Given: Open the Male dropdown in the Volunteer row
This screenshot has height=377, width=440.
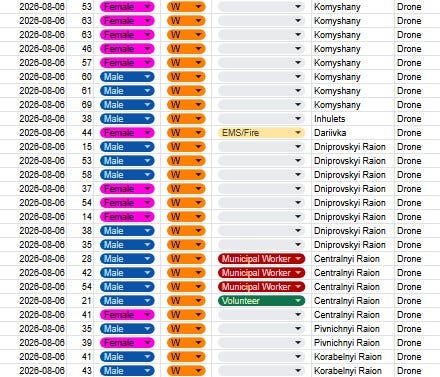Looking at the screenshot, I should 127,301.
